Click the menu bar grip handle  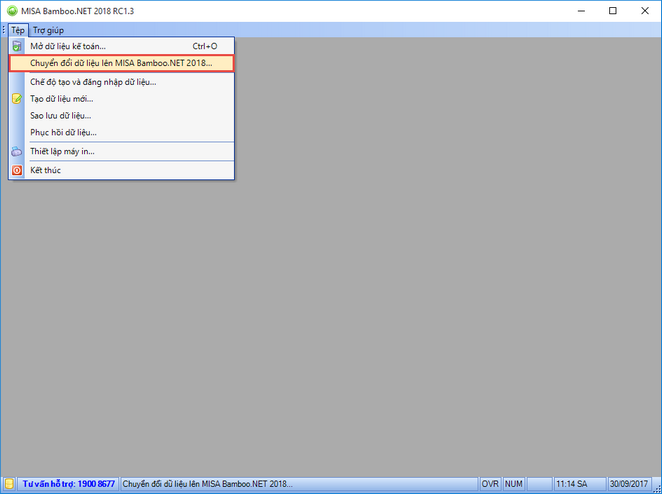click(4, 30)
